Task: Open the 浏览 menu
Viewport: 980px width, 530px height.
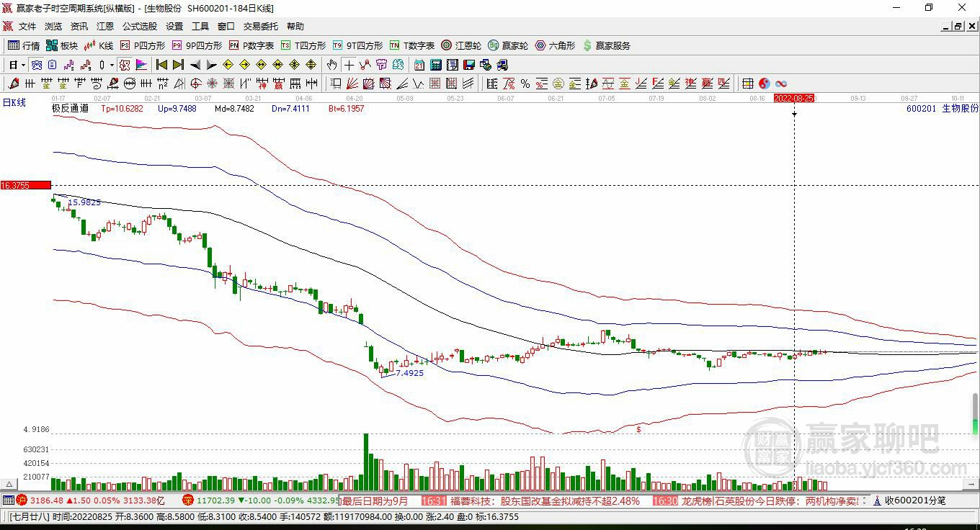Action: (x=53, y=27)
